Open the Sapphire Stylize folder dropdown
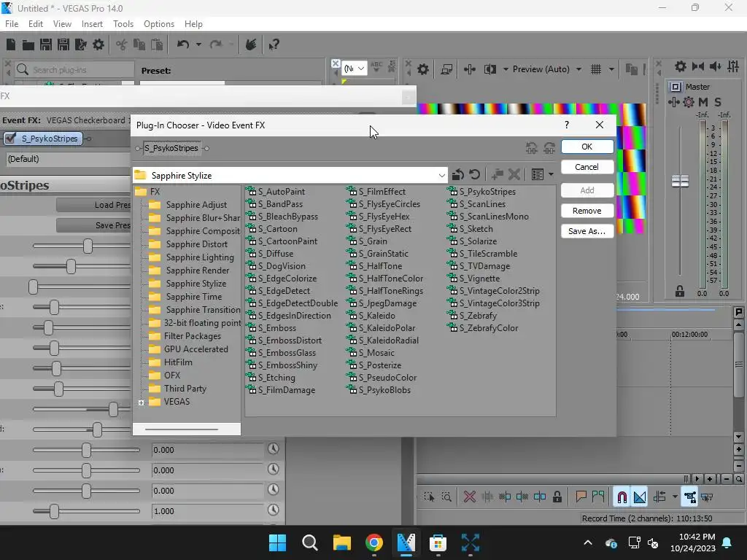The height and width of the screenshot is (560, 747). (x=441, y=175)
